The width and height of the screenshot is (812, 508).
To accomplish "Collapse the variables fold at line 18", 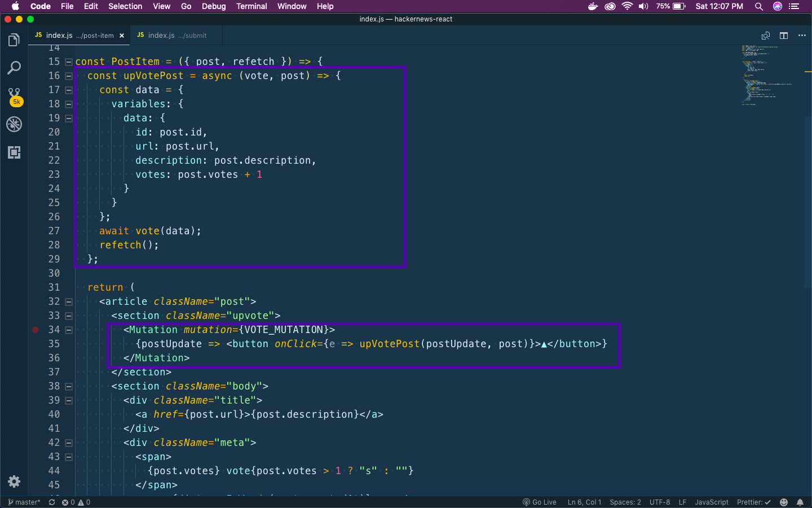I will coord(69,104).
